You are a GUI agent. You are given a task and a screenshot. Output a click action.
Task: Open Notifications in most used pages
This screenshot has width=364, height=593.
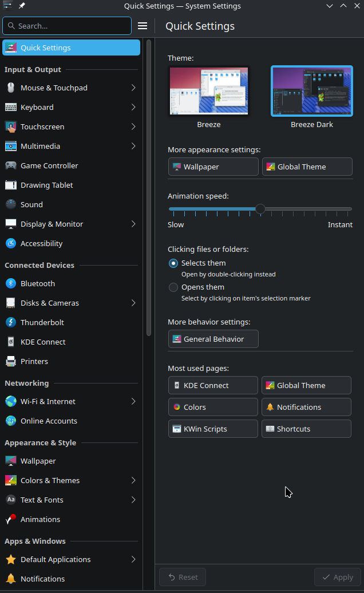point(306,408)
